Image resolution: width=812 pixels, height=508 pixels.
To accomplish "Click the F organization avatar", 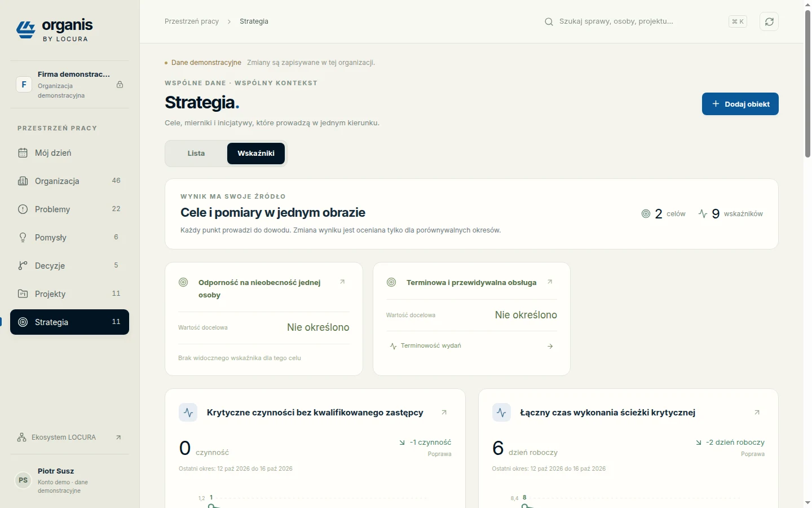I will point(24,85).
